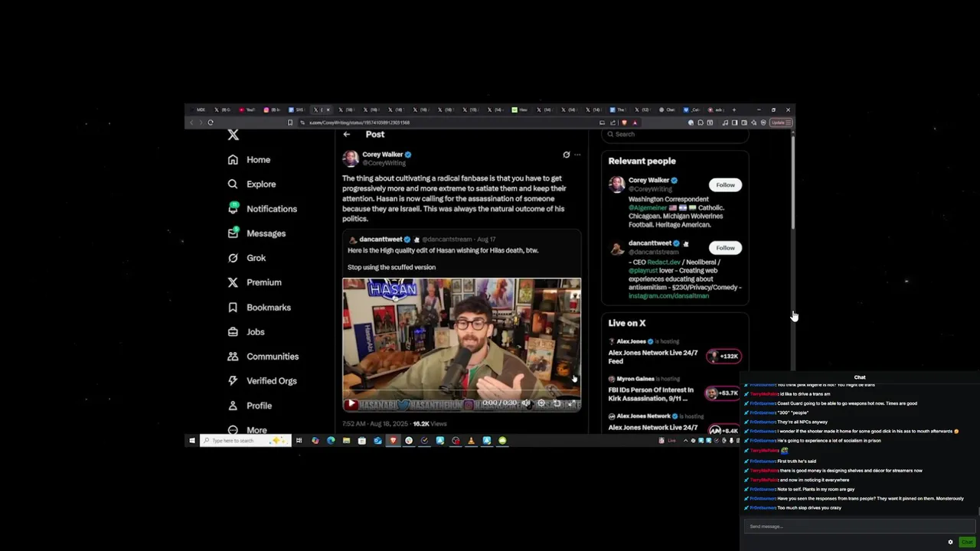The width and height of the screenshot is (980, 551).
Task: Open Notifications in the sidebar
Action: coord(262,209)
